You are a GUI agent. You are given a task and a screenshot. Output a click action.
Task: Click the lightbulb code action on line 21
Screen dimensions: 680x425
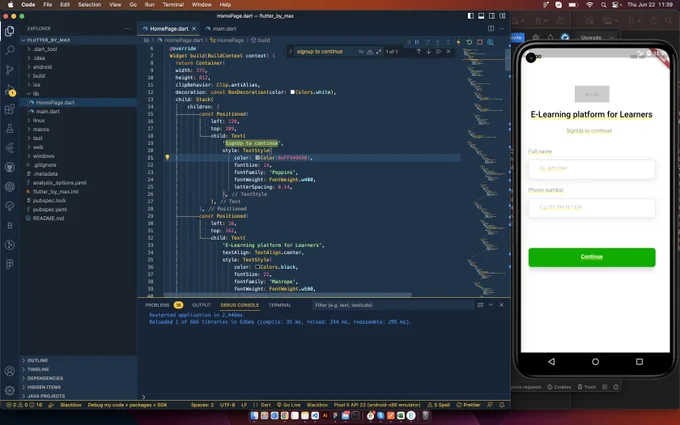pos(167,157)
